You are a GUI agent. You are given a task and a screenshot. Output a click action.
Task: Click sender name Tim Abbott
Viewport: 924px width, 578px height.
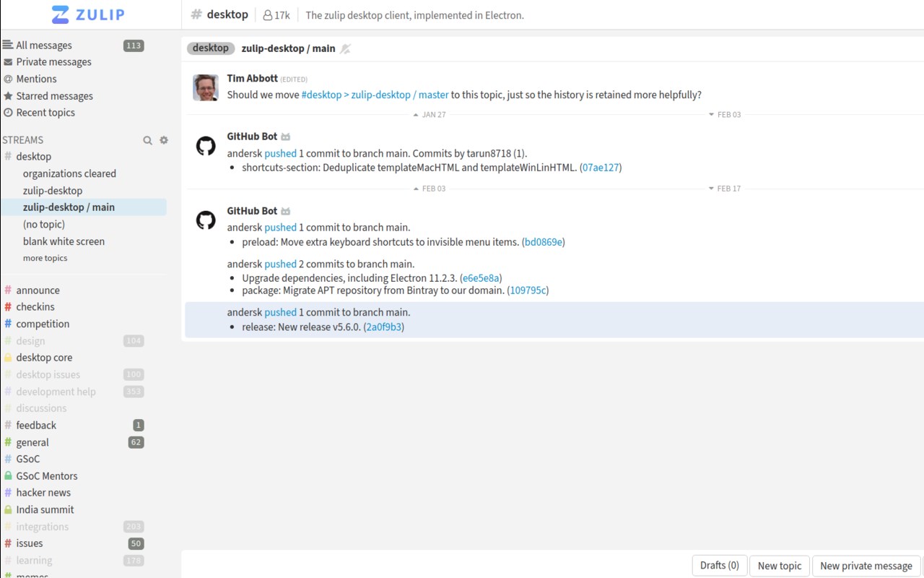point(252,79)
